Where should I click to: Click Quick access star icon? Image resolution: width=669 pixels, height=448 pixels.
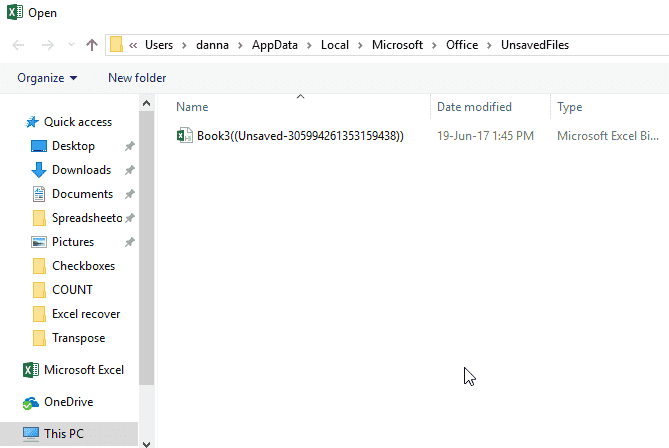32,122
